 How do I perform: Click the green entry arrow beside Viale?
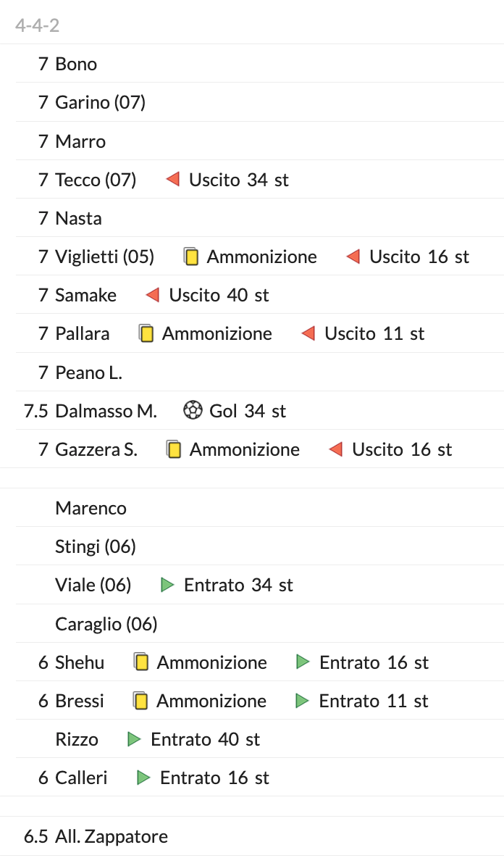pos(167,585)
